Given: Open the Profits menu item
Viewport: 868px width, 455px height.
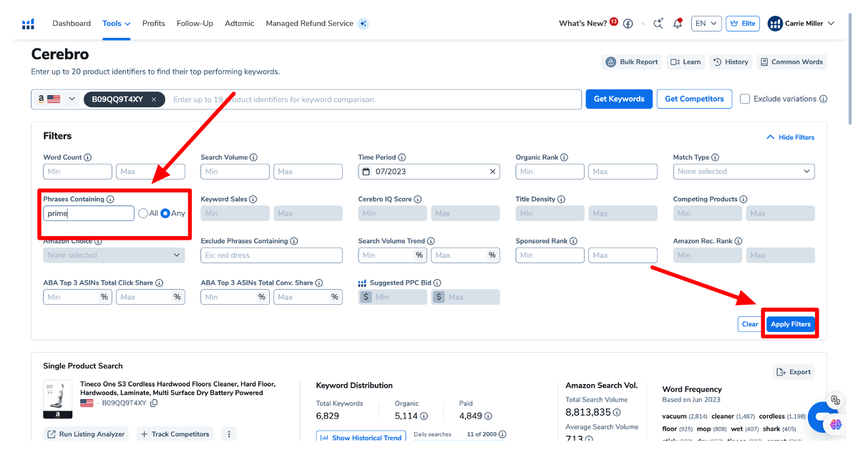Looking at the screenshot, I should (x=154, y=24).
